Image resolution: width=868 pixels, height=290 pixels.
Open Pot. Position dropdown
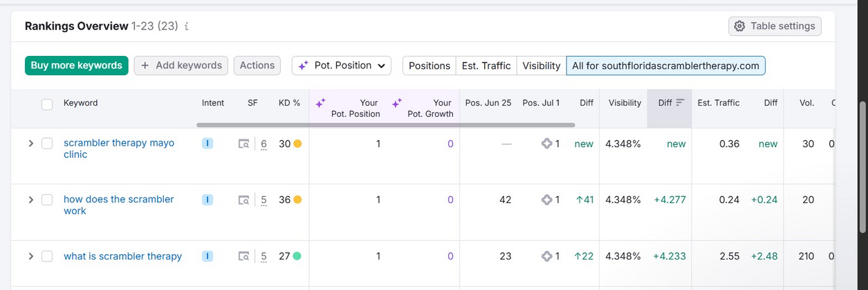click(342, 66)
